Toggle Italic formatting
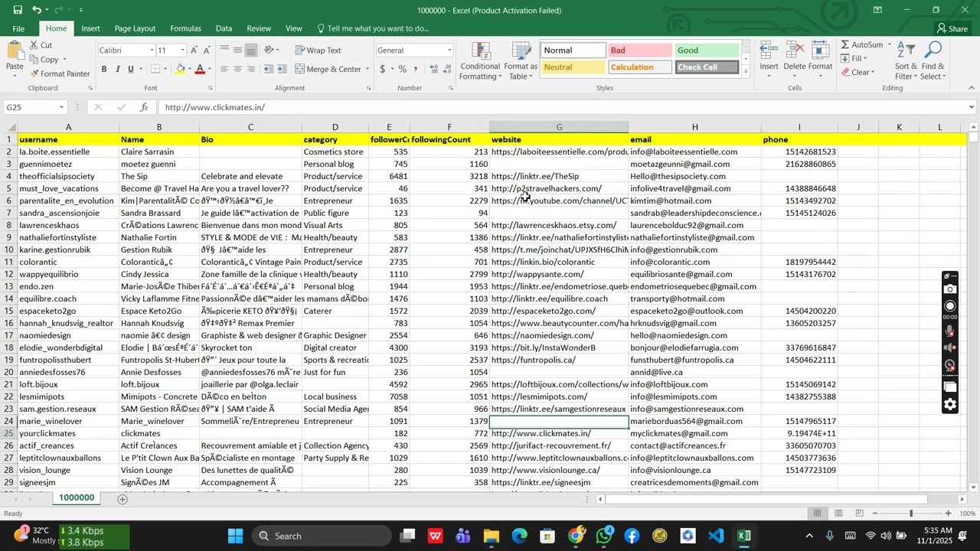 point(118,69)
